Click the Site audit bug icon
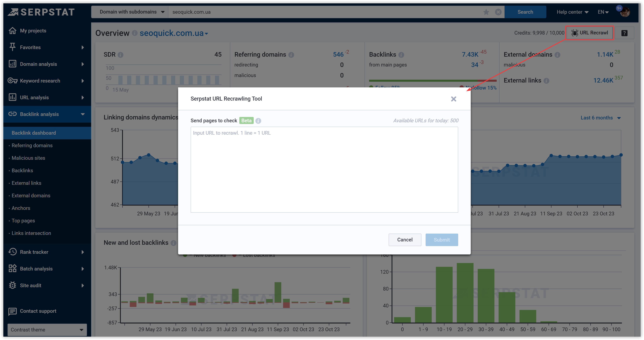 click(x=12, y=285)
